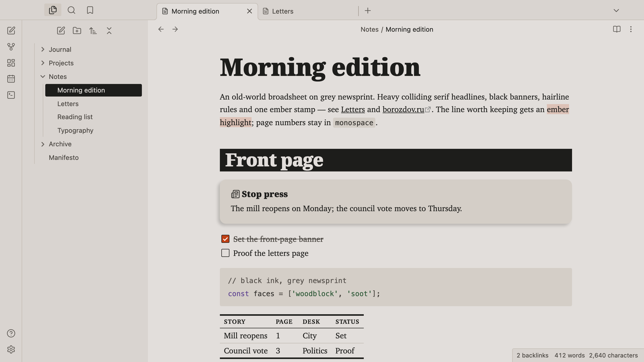Click the ribbon new note icon
Viewport: 644px width, 362px height.
(11, 31)
